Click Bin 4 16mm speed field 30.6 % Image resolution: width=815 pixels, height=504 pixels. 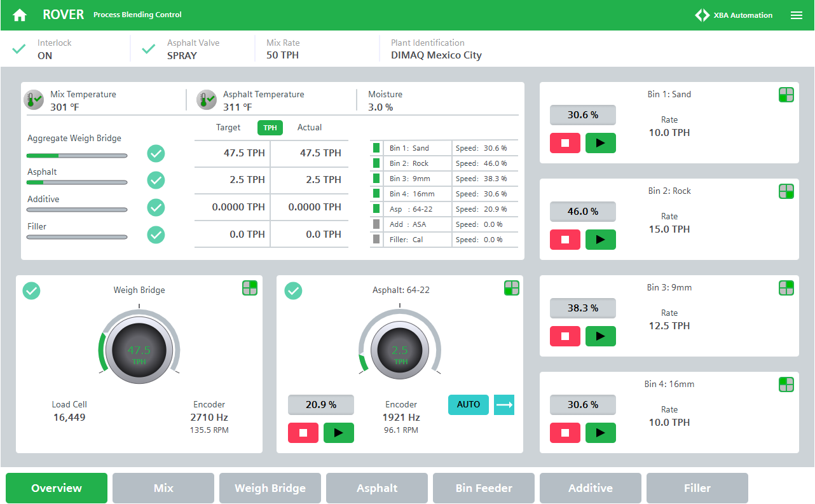pyautogui.click(x=583, y=405)
